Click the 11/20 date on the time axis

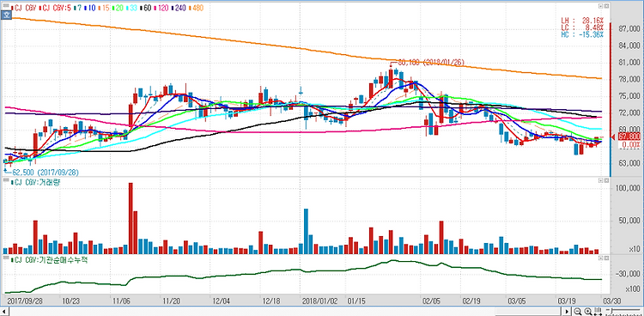pos(172,301)
